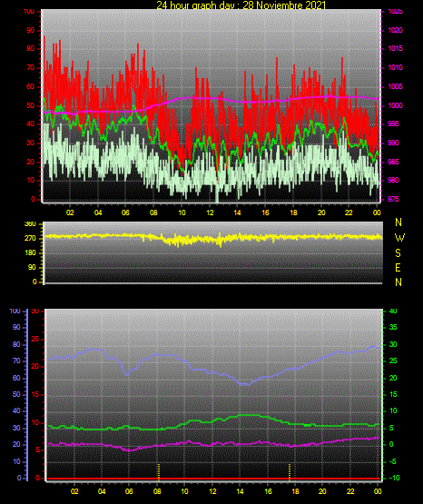The width and height of the screenshot is (423, 504).
Task: Click the green temperature curve peak near 15
Action: (x=249, y=415)
